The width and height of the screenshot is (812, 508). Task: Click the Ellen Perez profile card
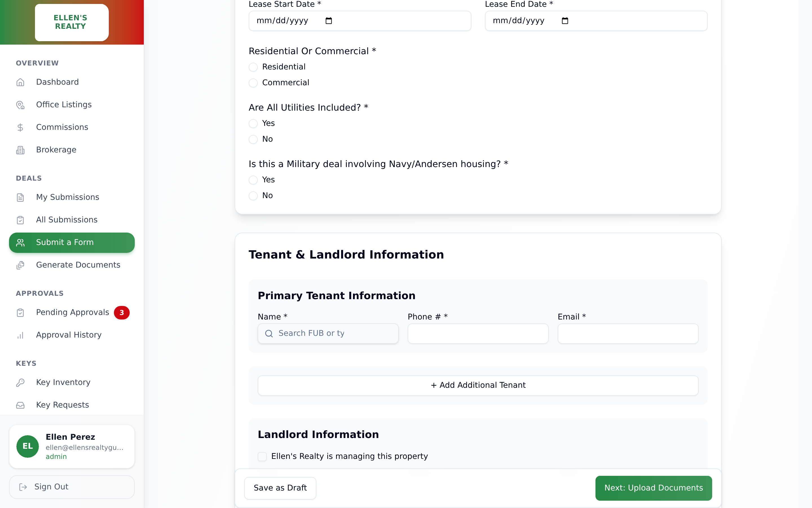(x=72, y=446)
